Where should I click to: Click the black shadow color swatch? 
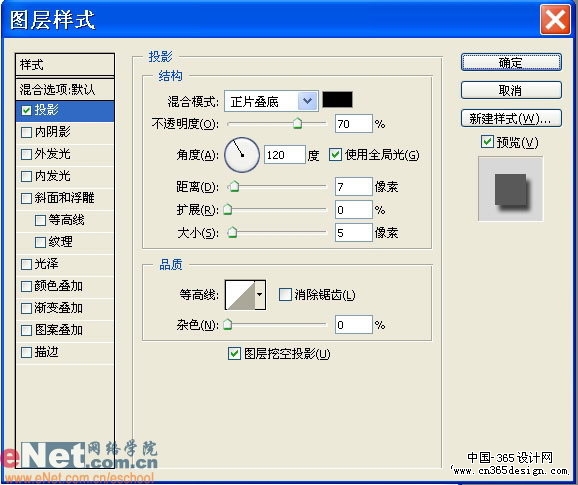coord(337,100)
